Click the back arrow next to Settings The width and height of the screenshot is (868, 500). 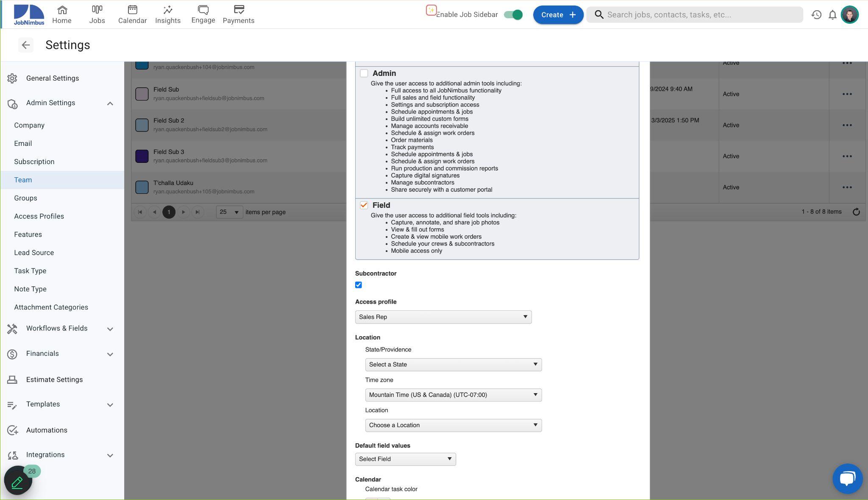[x=26, y=45]
